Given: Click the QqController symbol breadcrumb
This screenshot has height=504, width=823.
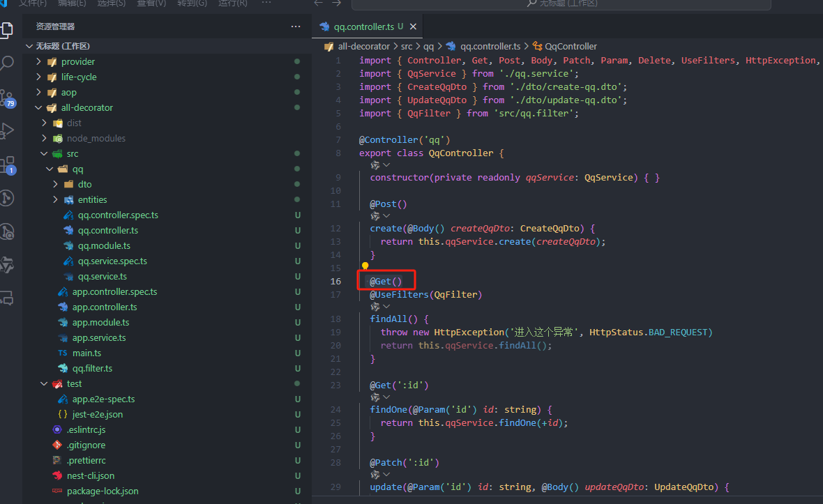Looking at the screenshot, I should 570,46.
